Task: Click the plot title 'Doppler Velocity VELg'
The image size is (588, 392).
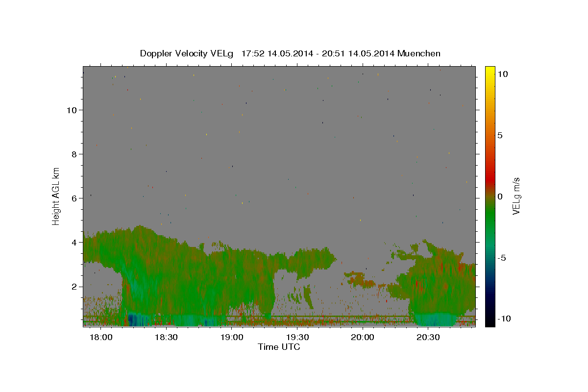Action: [187, 53]
